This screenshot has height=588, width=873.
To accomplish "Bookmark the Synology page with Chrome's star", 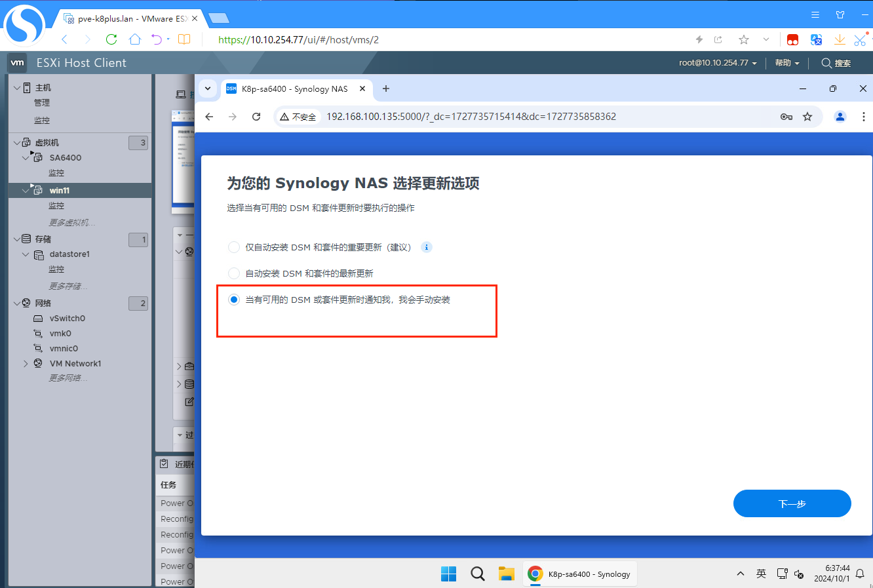I will [807, 117].
